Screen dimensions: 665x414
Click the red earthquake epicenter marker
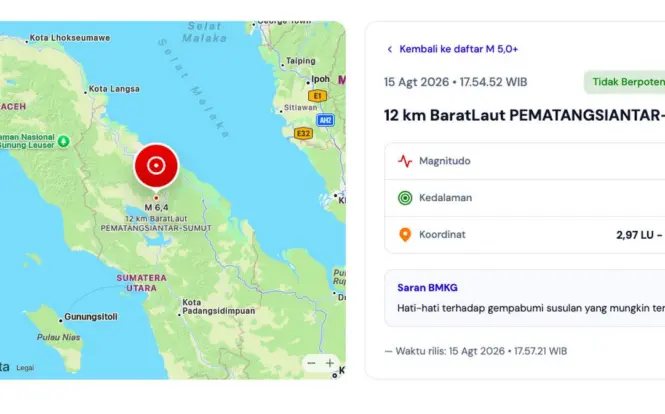click(156, 165)
